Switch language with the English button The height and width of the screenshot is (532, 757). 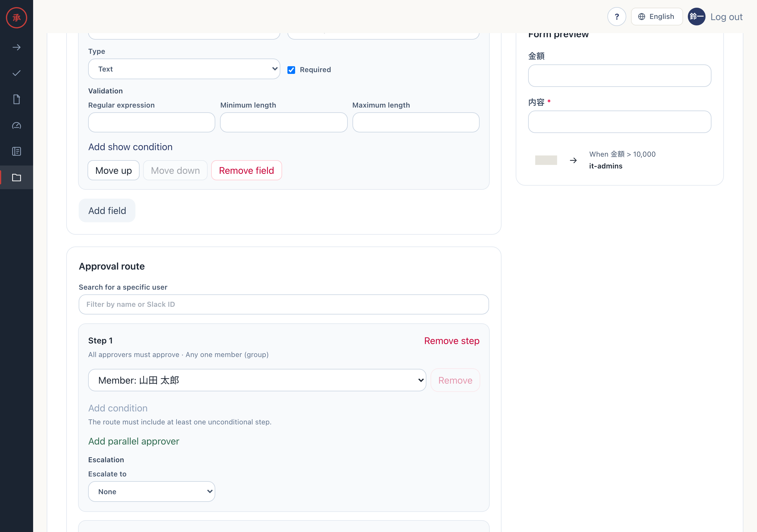[x=656, y=17]
